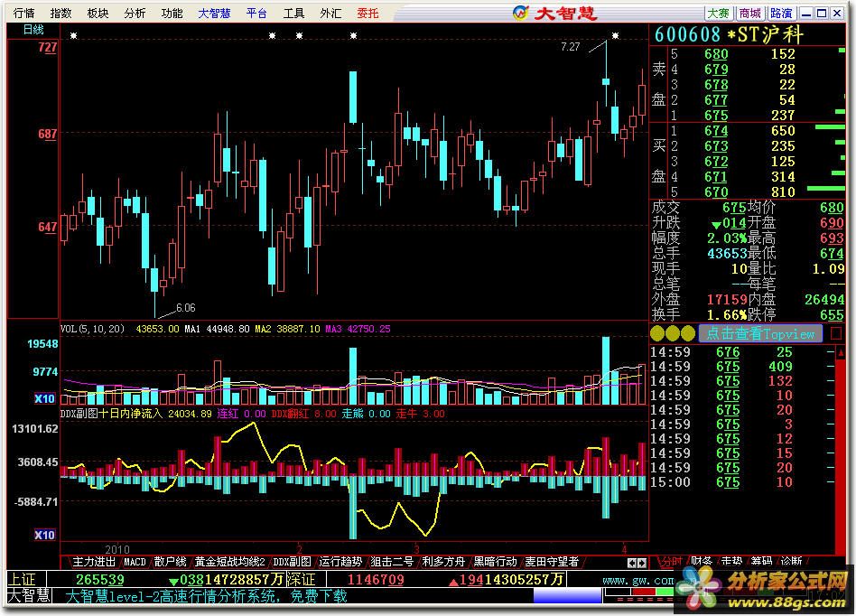This screenshot has width=856, height=616.
Task: Click the 7.27 high price annotation
Action: [x=571, y=47]
